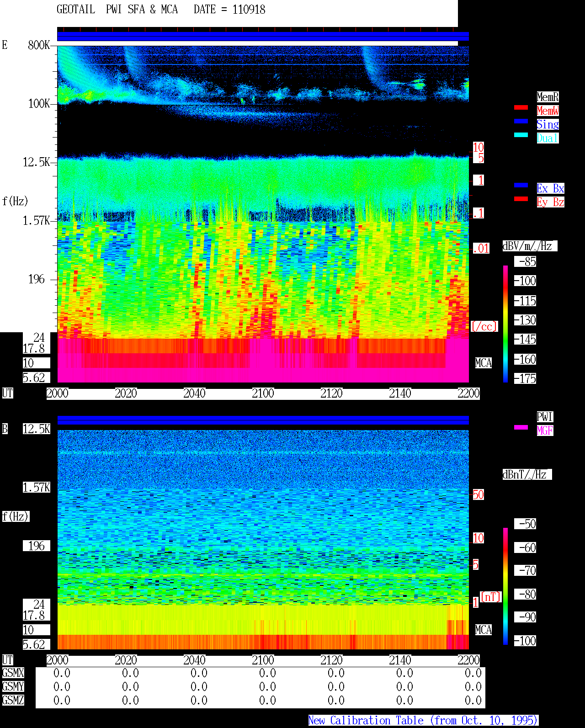585x728 pixels.
Task: Click the 12.5K label in B panel
Action: [37, 429]
